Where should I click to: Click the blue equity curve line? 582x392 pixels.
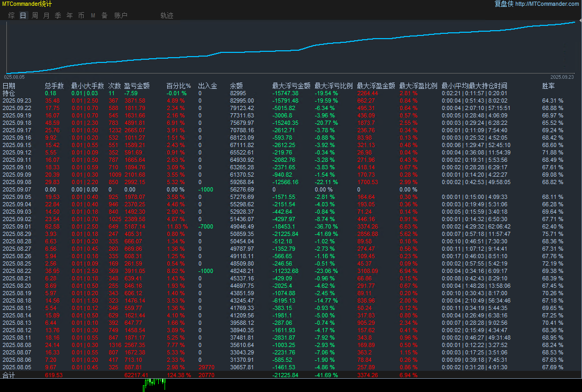(x=292, y=50)
